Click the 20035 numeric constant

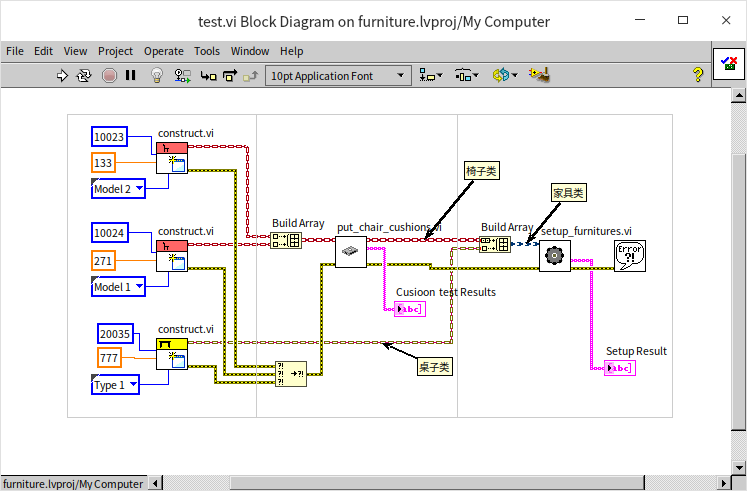click(115, 333)
